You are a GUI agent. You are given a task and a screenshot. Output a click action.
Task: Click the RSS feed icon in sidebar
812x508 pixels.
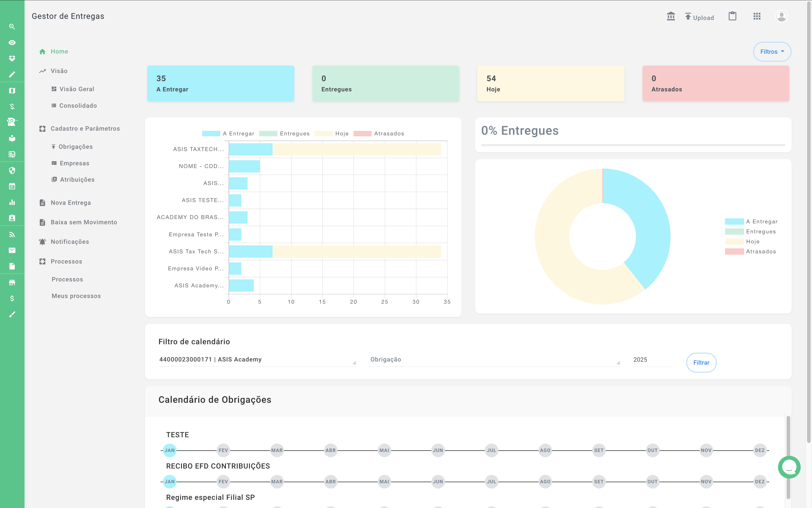click(12, 234)
